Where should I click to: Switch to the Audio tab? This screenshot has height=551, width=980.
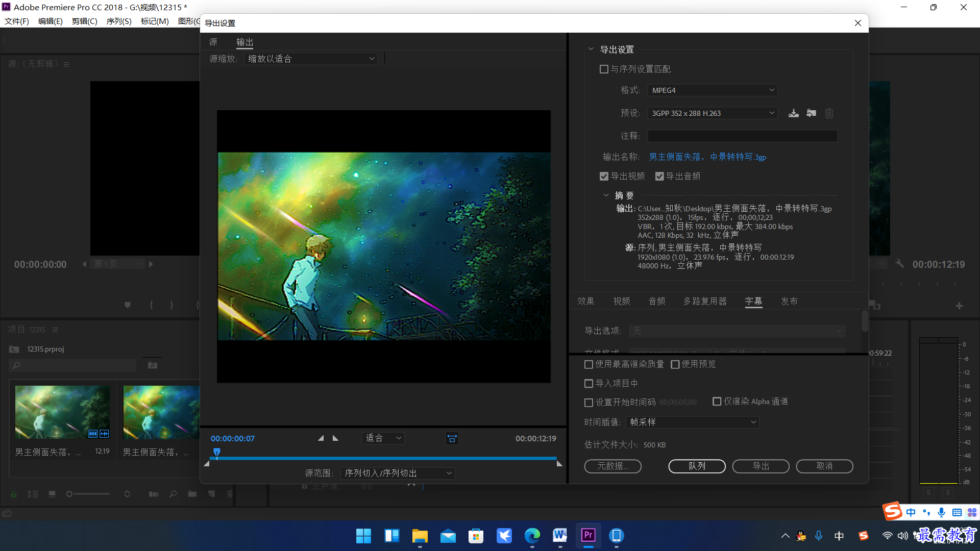pos(657,301)
